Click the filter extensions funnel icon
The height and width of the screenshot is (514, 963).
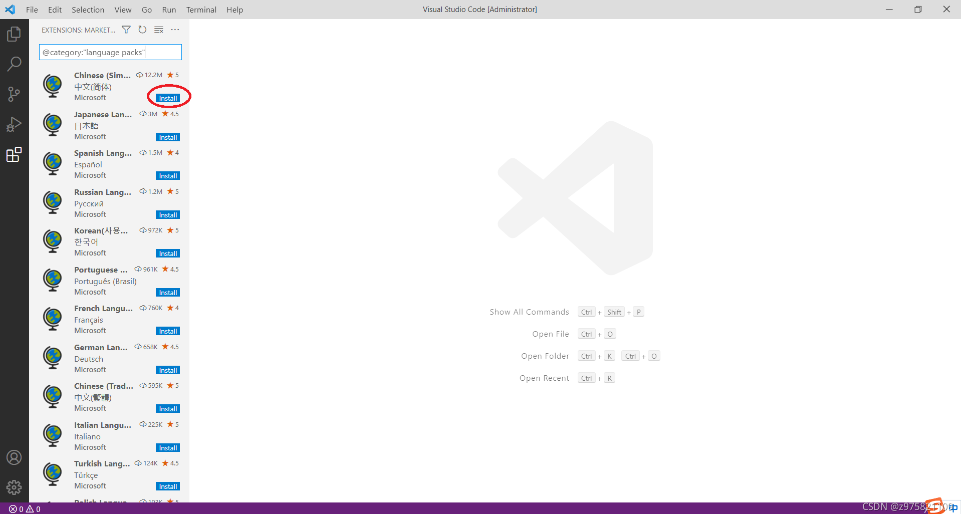click(x=127, y=29)
